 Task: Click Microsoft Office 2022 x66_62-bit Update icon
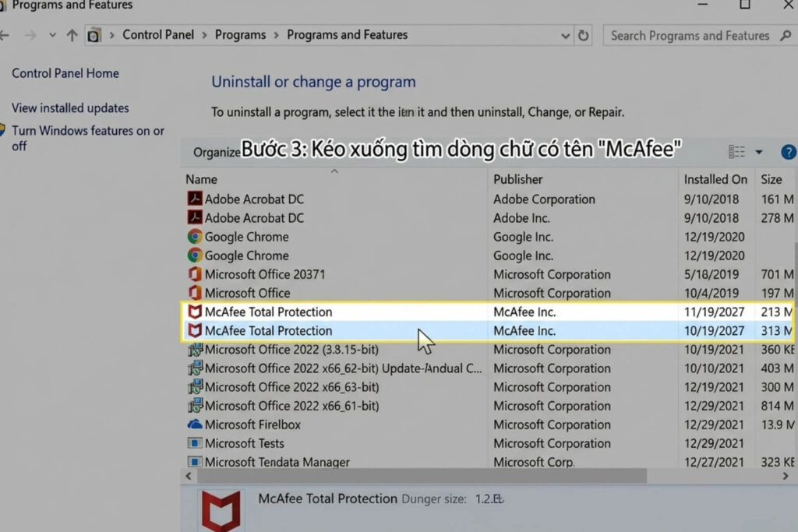(194, 368)
